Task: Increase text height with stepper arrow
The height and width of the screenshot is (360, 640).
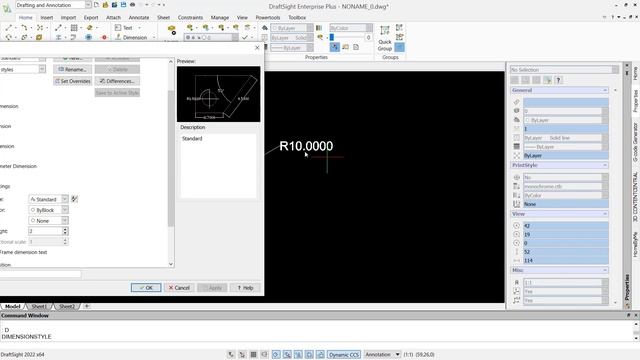Action: 65,229
